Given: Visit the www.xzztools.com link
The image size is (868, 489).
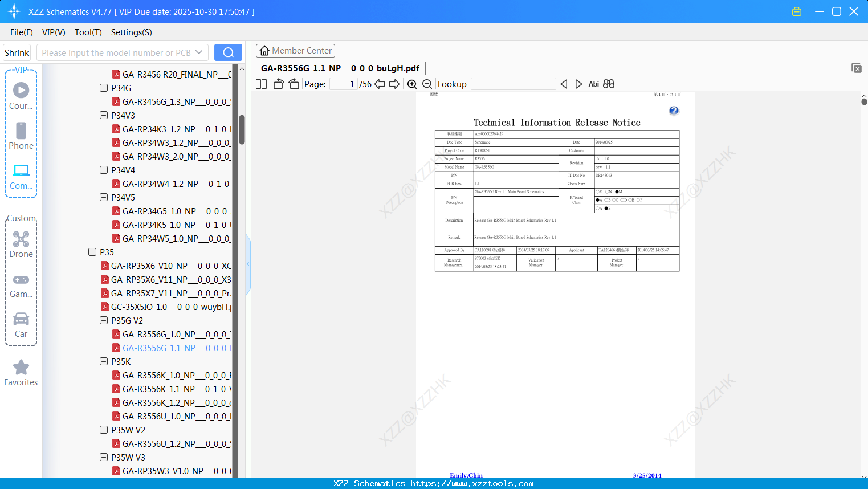Looking at the screenshot, I should 472,484.
